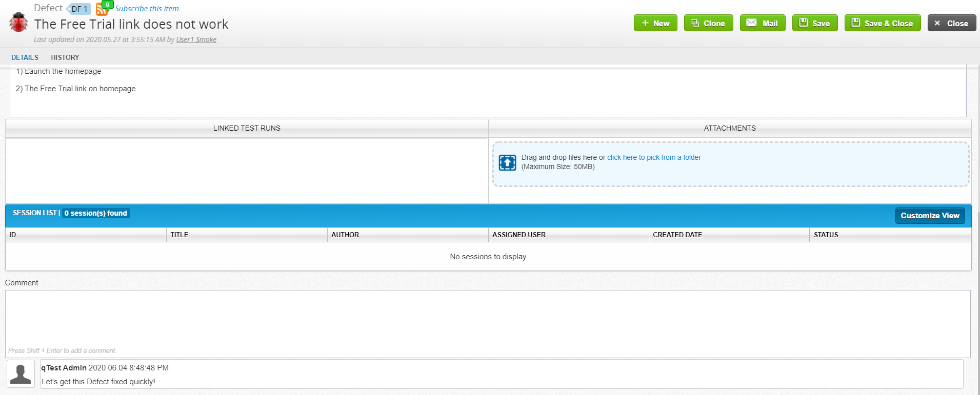980x395 pixels.
Task: Close the defect view
Action: tap(952, 23)
